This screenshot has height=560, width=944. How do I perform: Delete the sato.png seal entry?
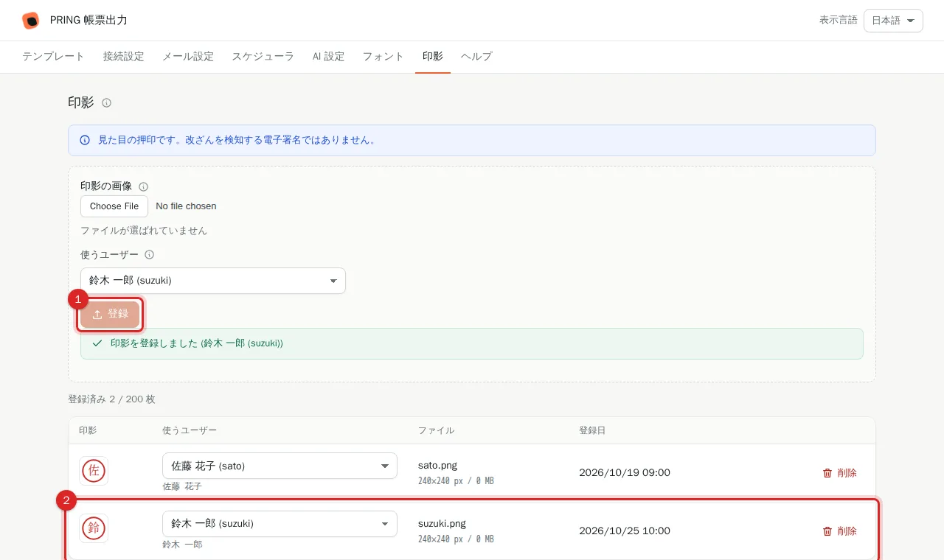839,473
